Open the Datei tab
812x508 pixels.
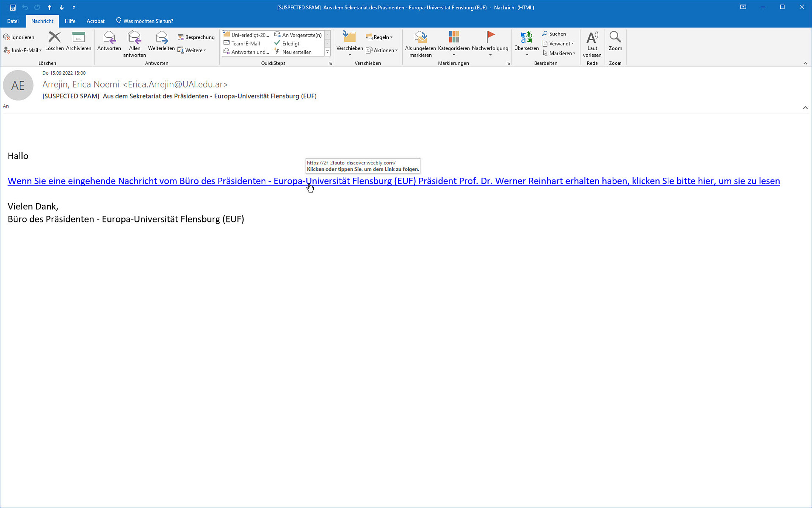pyautogui.click(x=13, y=21)
